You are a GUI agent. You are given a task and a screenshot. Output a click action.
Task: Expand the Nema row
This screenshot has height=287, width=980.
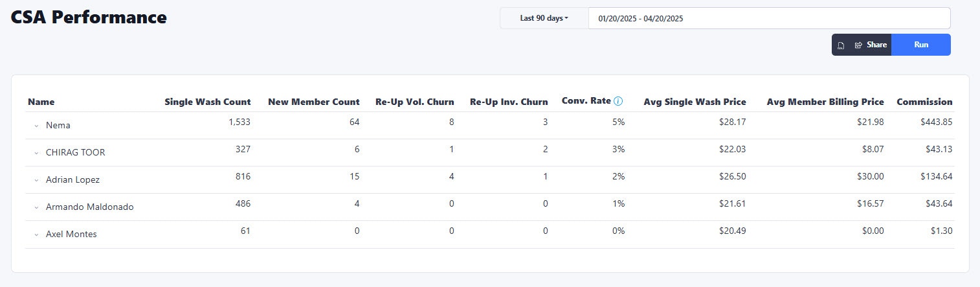(x=37, y=126)
